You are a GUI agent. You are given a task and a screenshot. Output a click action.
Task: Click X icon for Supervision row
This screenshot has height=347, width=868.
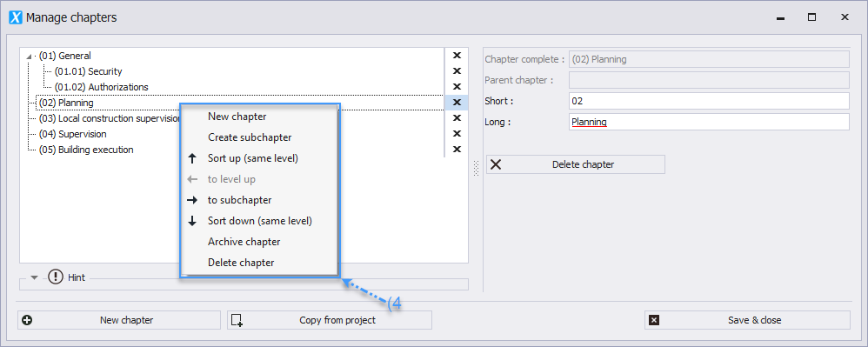click(x=457, y=133)
